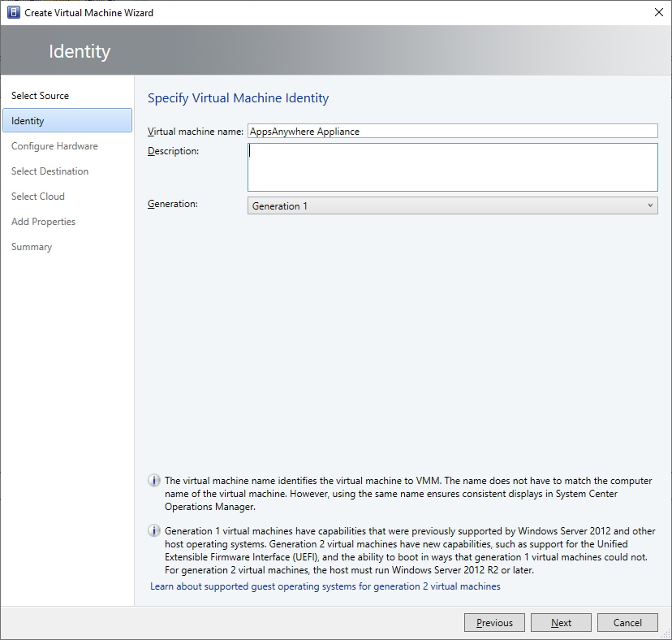The height and width of the screenshot is (640, 672).
Task: Click the info icon beside Generation 1 note
Action: [154, 531]
